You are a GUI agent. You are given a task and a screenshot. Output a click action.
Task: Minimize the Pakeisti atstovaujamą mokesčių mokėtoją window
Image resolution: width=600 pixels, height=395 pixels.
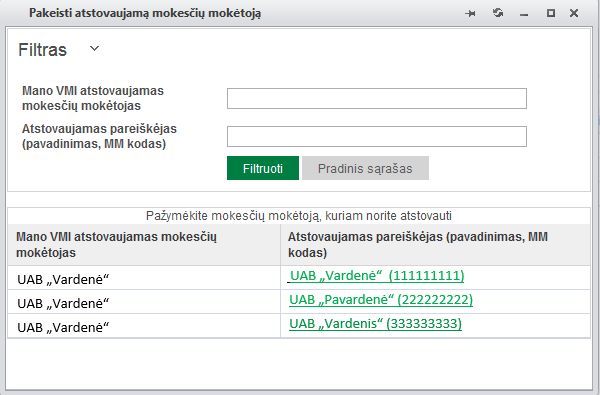pos(524,15)
